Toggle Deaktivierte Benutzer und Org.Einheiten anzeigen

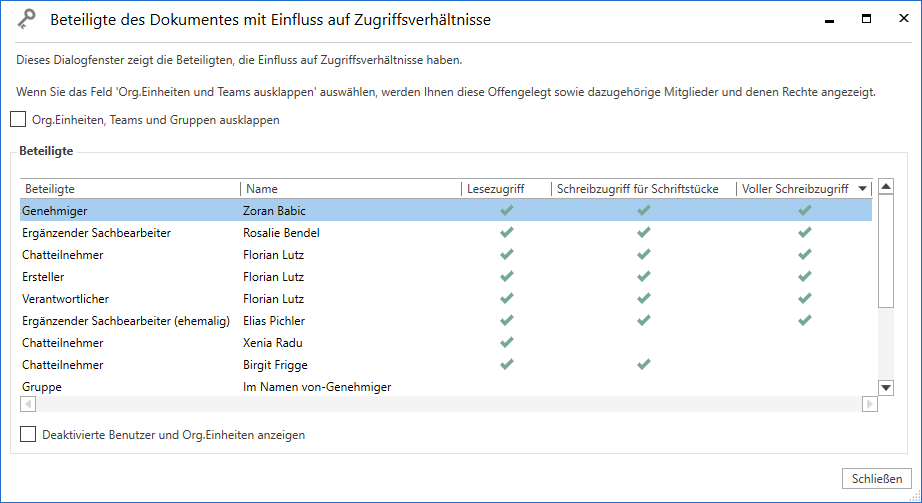coord(28,435)
